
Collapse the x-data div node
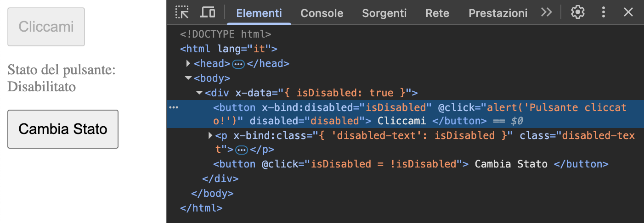199,93
